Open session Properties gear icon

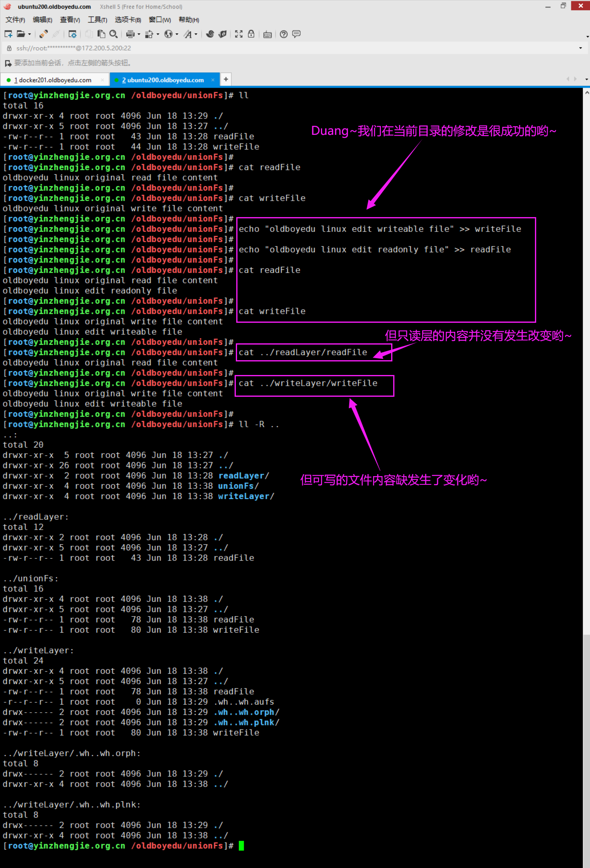[72, 34]
